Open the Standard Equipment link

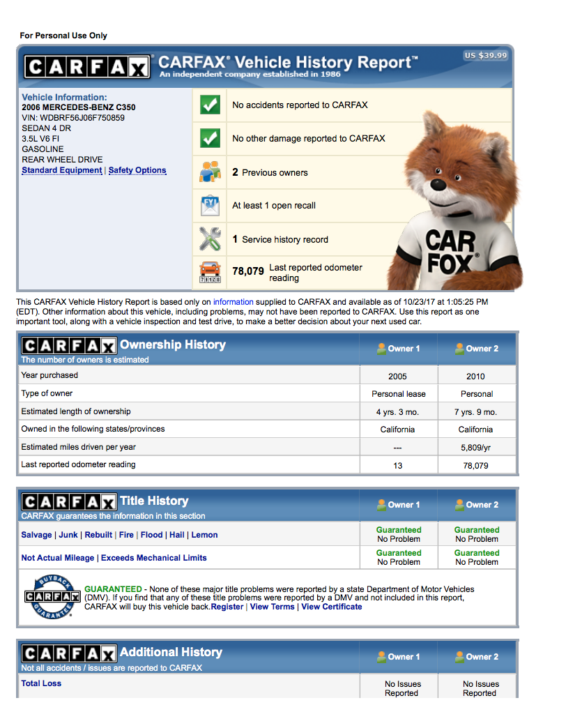62,170
